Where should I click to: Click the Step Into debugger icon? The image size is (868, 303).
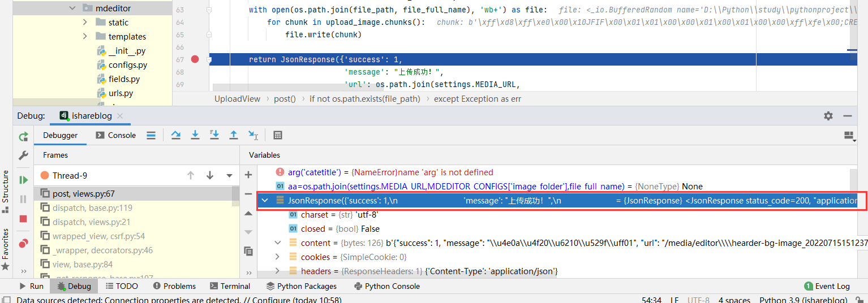pos(195,135)
